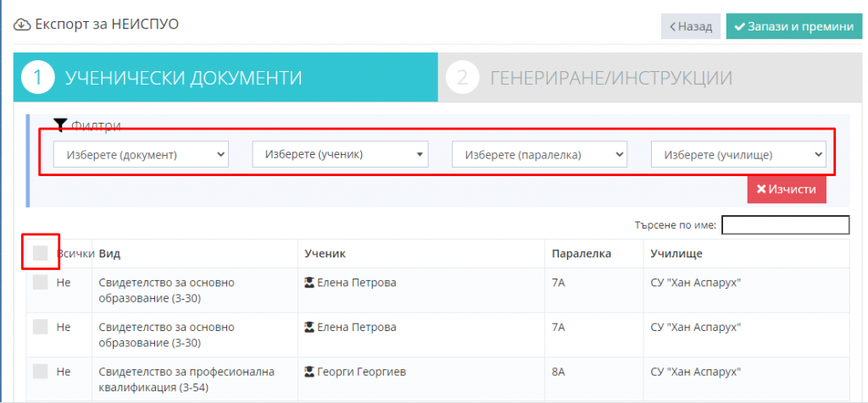The height and width of the screenshot is (403, 868).
Task: Click the funnel icon next to Филтри
Action: coord(60,125)
